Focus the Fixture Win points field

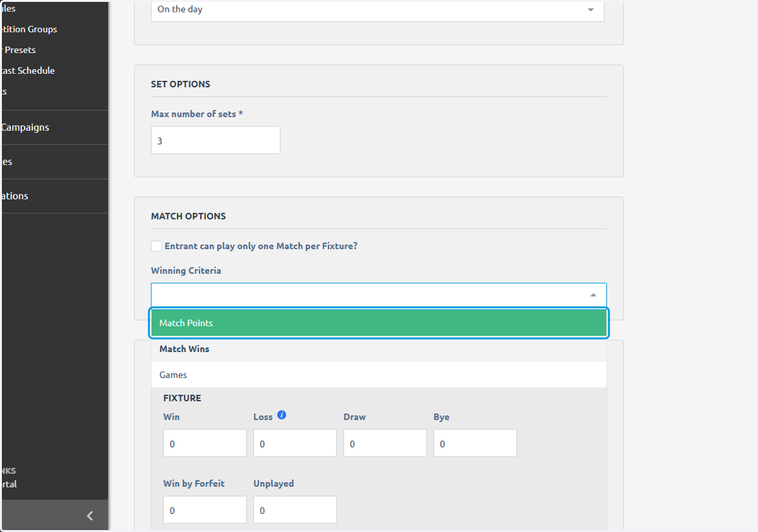pyautogui.click(x=205, y=443)
